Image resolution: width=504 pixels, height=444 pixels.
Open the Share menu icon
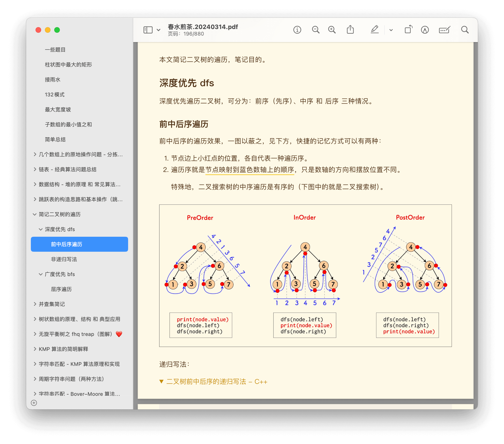(x=350, y=30)
